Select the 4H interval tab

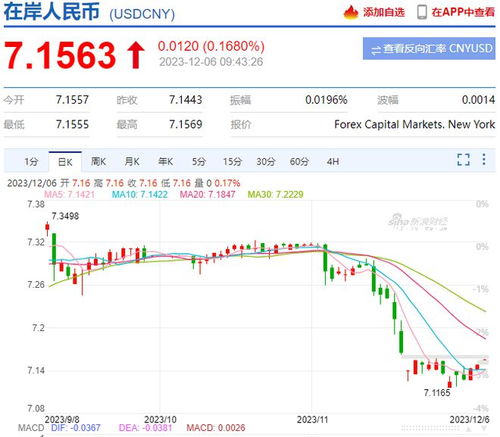tap(333, 162)
